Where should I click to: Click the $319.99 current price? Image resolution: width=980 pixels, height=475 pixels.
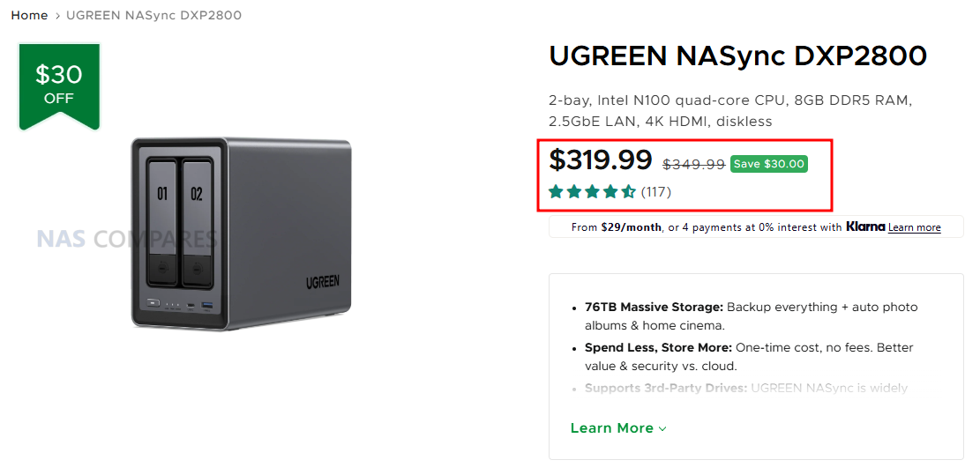(x=600, y=160)
